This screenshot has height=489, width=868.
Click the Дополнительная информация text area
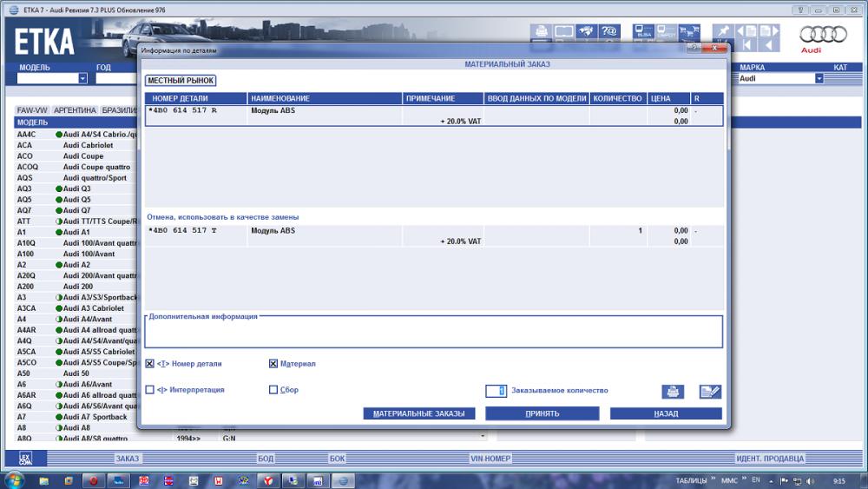pyautogui.click(x=434, y=334)
